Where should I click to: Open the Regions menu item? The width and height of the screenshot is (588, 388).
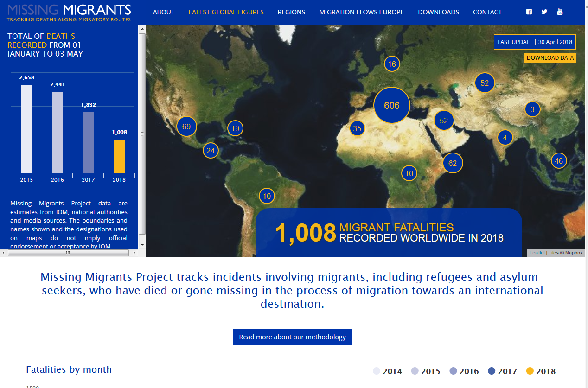291,12
